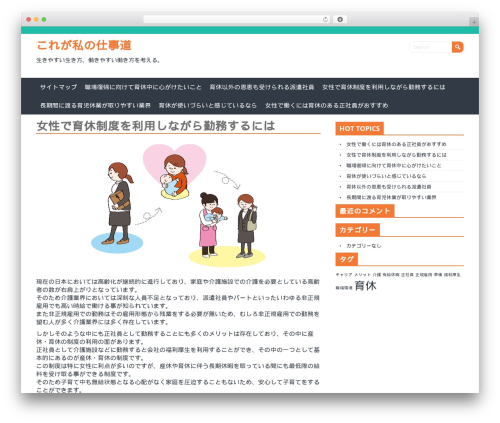Open the 介護 tag
500x423 pixels.
pyautogui.click(x=377, y=275)
